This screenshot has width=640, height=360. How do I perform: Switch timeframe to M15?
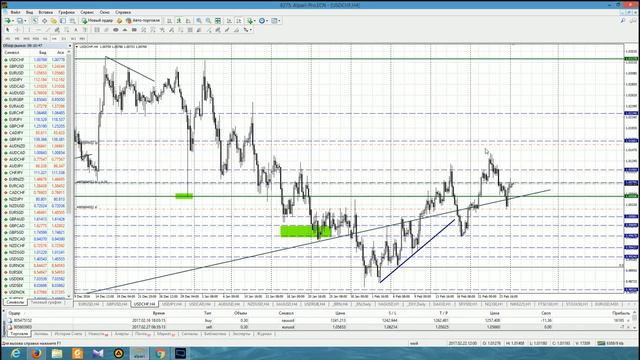coord(26,39)
